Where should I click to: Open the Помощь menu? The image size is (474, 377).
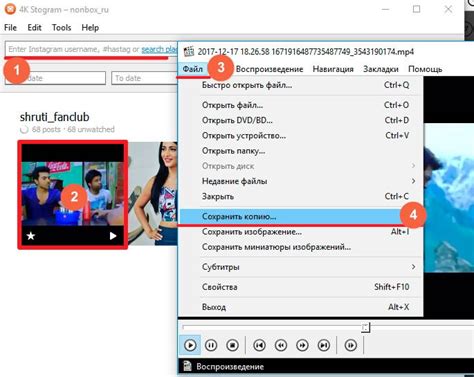point(425,69)
